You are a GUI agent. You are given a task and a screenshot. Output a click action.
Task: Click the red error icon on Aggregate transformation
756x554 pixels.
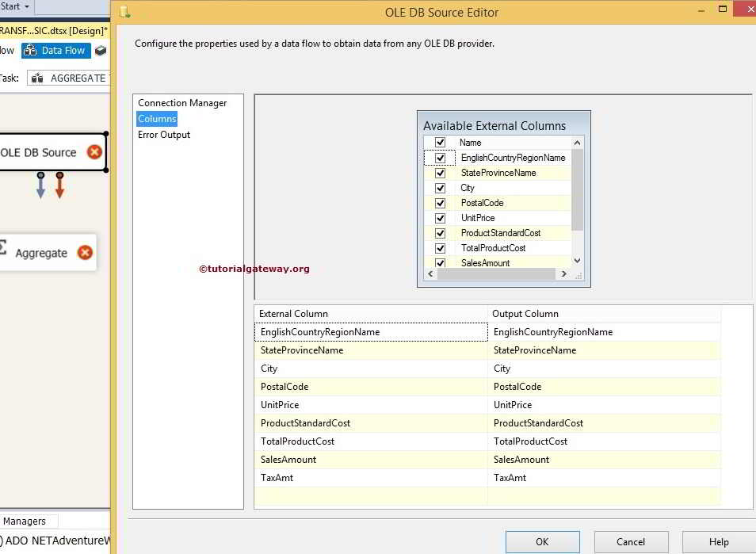pyautogui.click(x=85, y=253)
